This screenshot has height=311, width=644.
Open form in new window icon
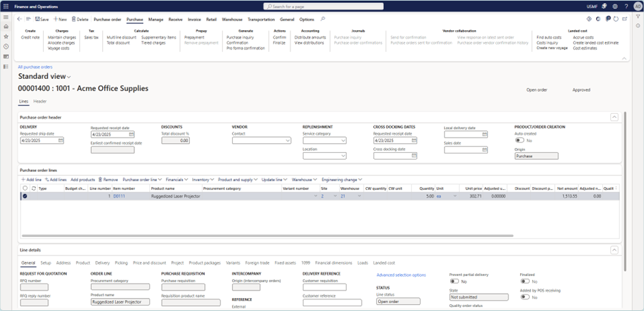pos(625,19)
